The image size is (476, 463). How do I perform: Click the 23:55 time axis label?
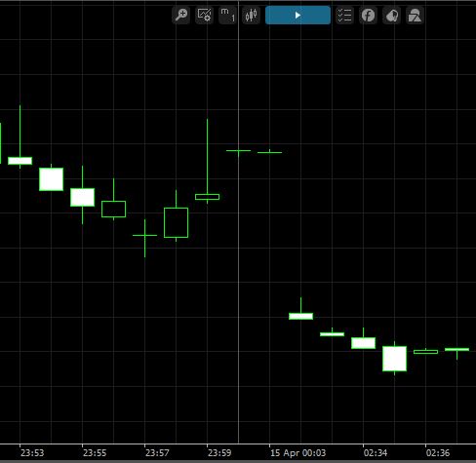coord(95,452)
